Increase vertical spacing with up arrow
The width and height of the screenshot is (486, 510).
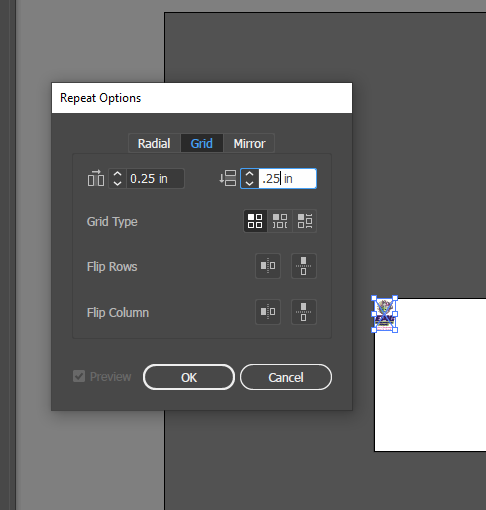coord(249,174)
